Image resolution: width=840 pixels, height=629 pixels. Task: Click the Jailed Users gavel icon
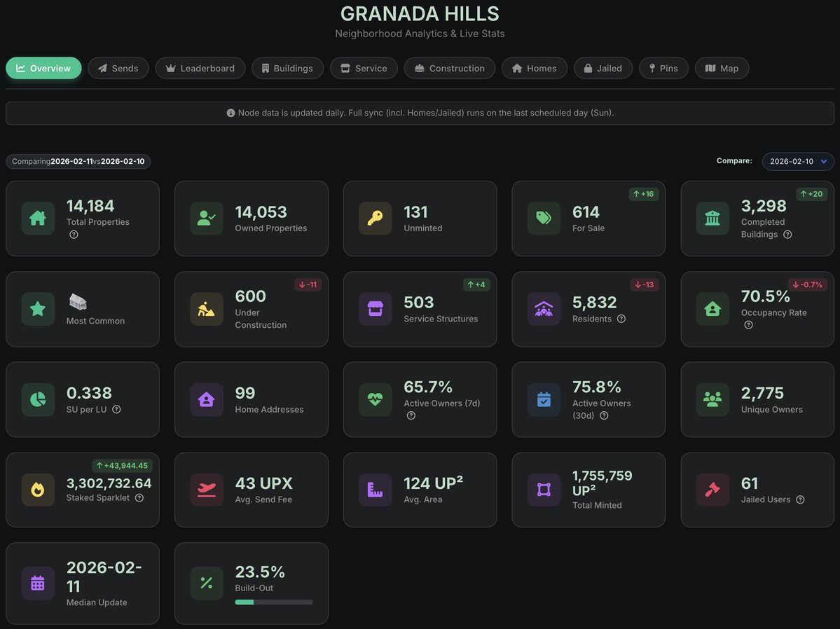pos(712,490)
